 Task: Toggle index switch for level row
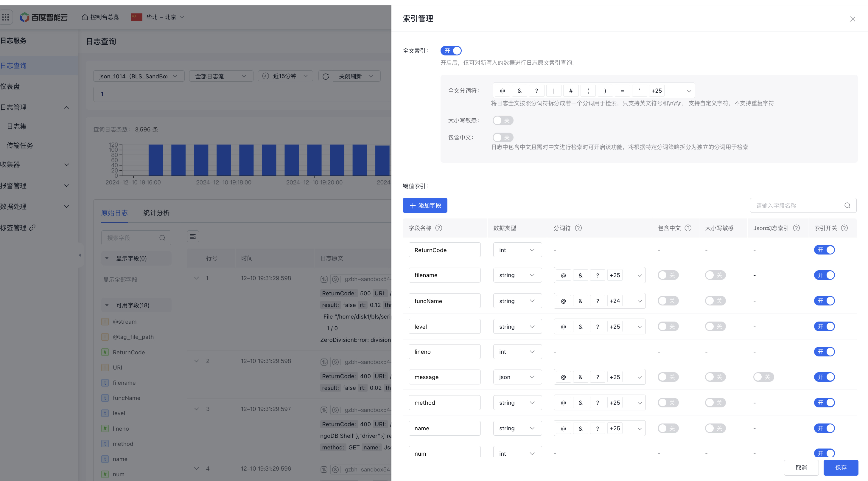(x=825, y=327)
